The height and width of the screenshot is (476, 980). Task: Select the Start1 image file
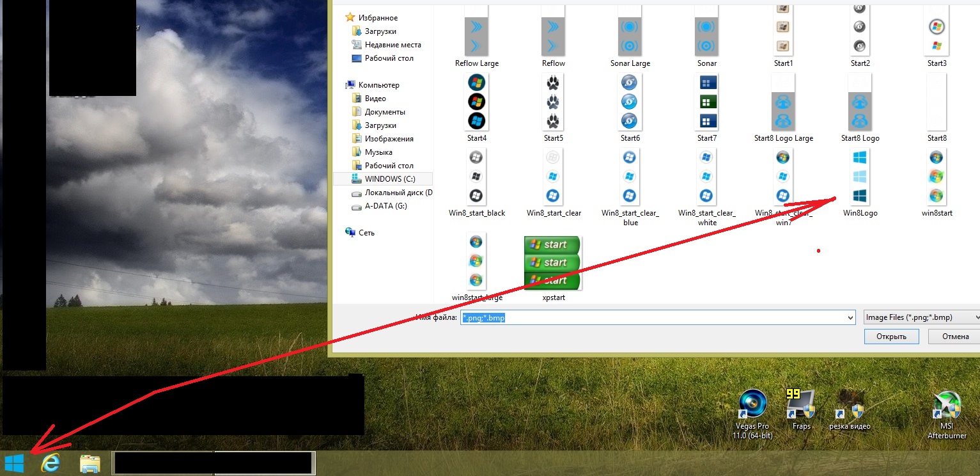[x=784, y=36]
